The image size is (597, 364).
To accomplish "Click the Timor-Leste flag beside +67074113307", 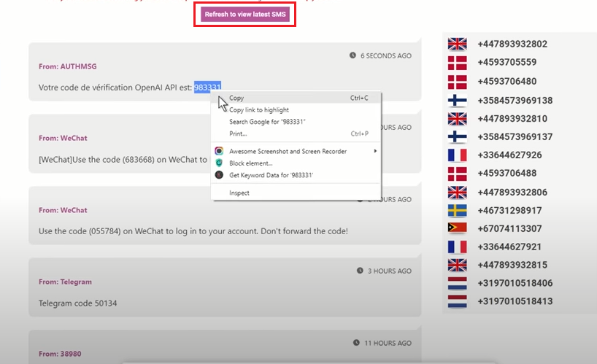I will (458, 228).
